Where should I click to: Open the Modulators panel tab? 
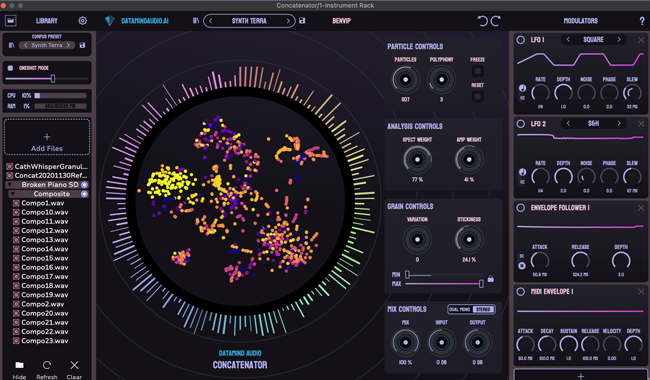(x=580, y=21)
